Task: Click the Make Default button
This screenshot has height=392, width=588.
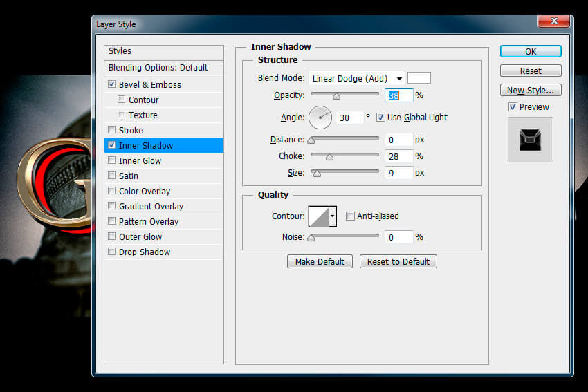Action: click(320, 261)
